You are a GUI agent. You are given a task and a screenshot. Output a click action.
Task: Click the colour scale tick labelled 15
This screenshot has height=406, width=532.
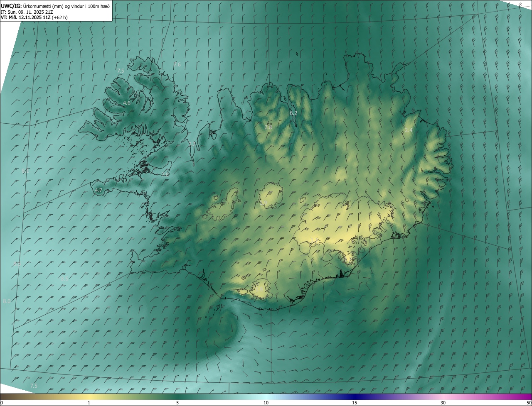pyautogui.click(x=355, y=403)
